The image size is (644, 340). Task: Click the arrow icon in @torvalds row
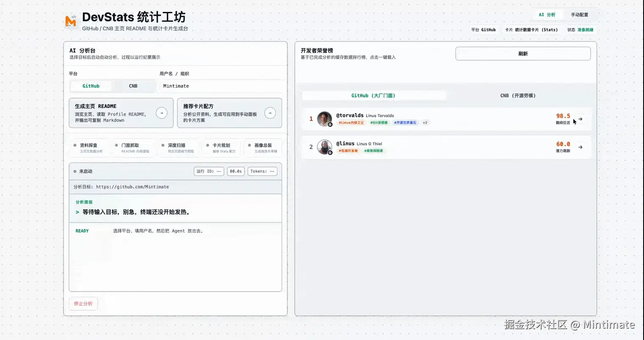click(x=580, y=119)
